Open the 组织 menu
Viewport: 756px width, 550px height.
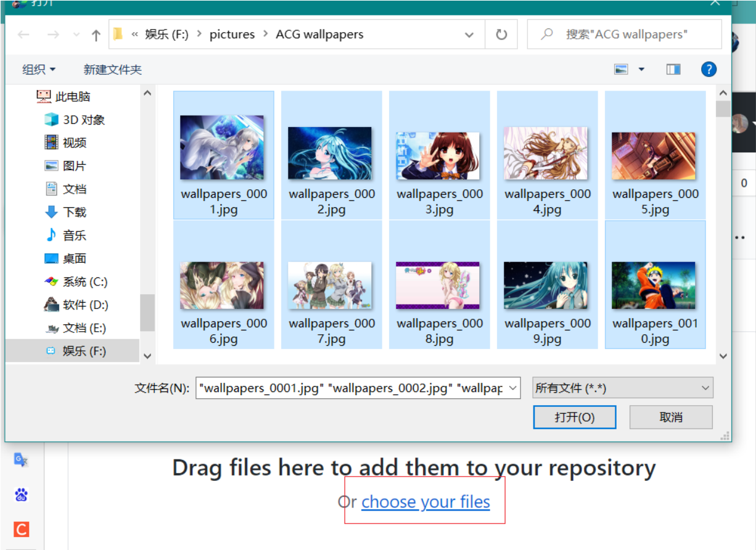coord(39,70)
